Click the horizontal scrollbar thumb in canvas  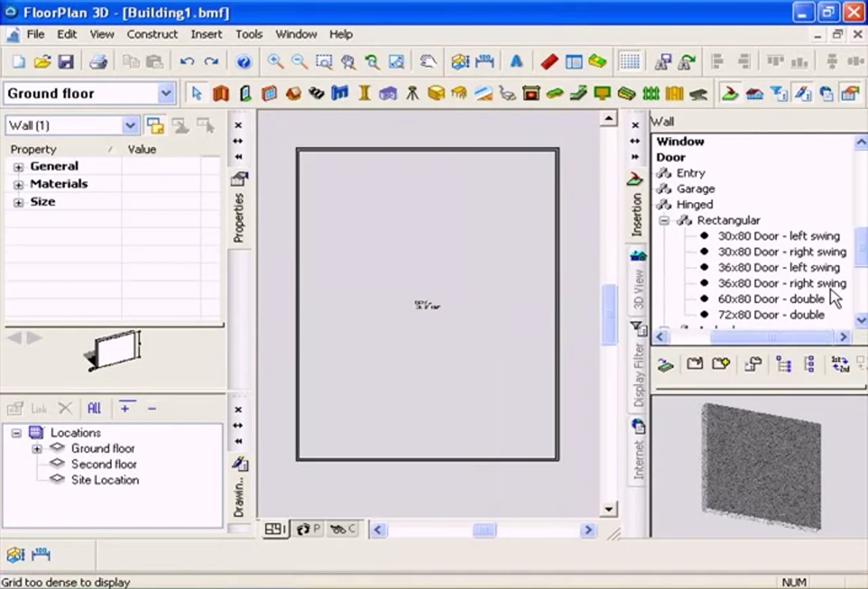pos(484,530)
